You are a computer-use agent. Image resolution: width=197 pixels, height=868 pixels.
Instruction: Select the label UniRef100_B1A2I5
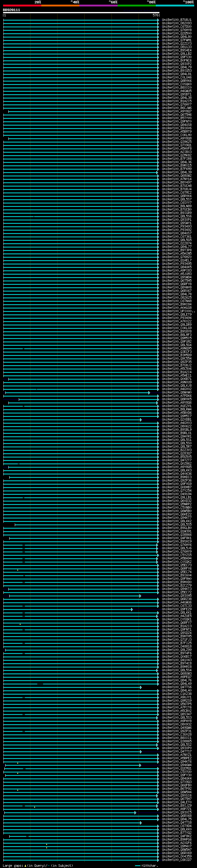pyautogui.click(x=177, y=101)
